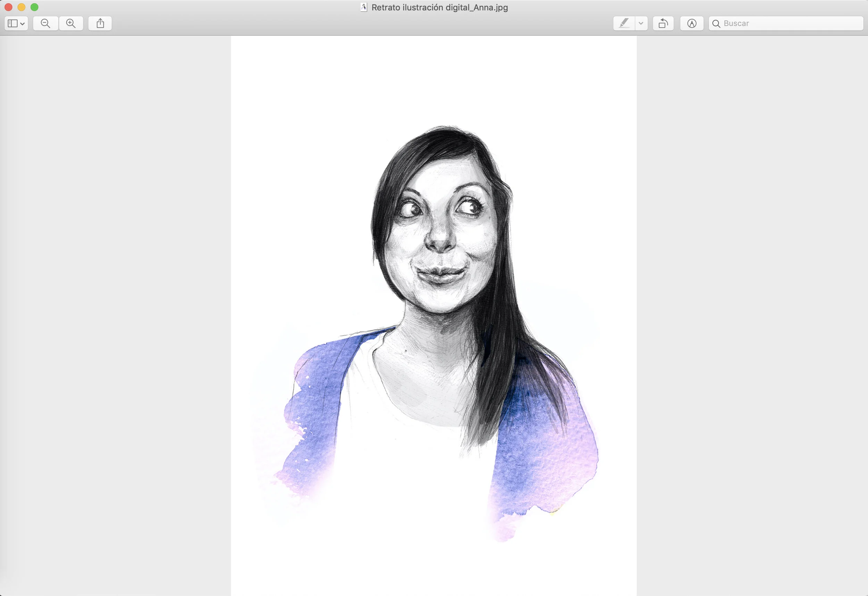Open the sidebar view menu button

(16, 24)
